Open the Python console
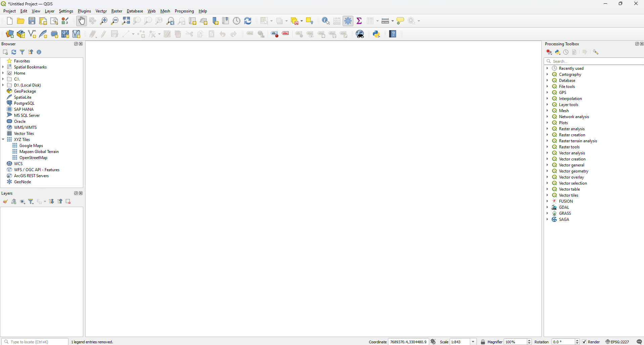 tap(377, 34)
